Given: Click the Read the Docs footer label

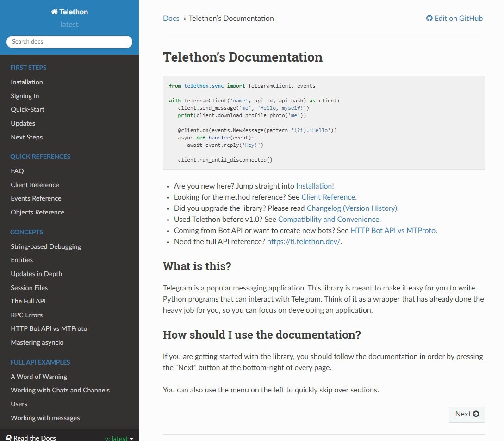Looking at the screenshot, I should (x=34, y=438).
